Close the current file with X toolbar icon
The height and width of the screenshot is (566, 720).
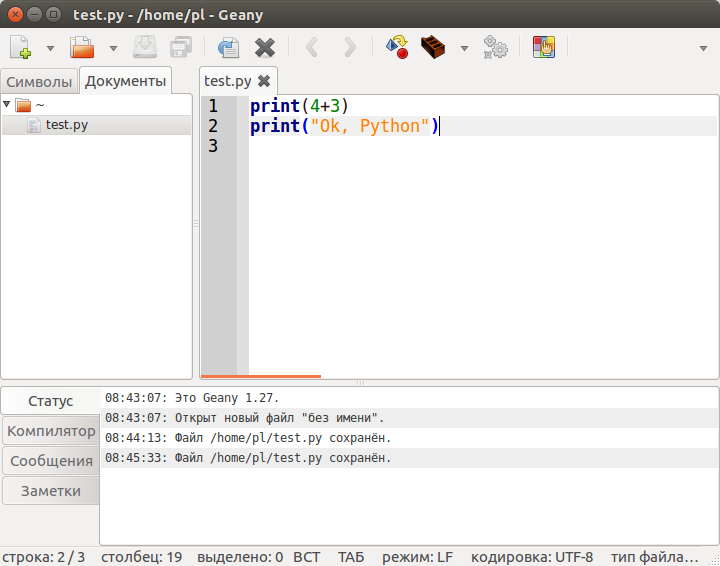tap(264, 47)
